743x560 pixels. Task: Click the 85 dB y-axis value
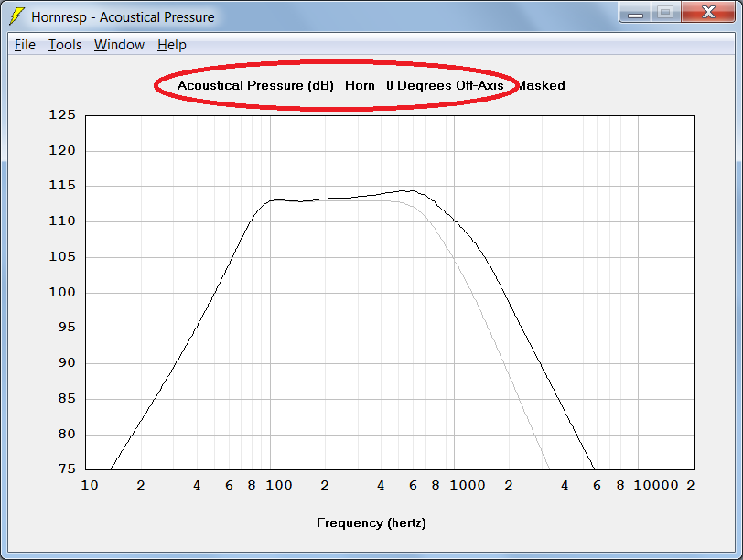point(67,398)
